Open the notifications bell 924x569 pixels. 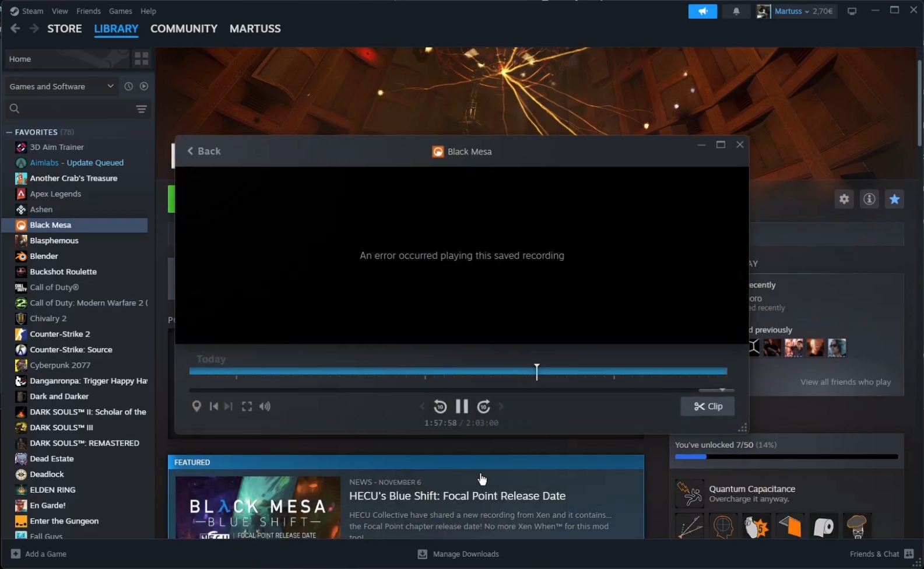(736, 11)
